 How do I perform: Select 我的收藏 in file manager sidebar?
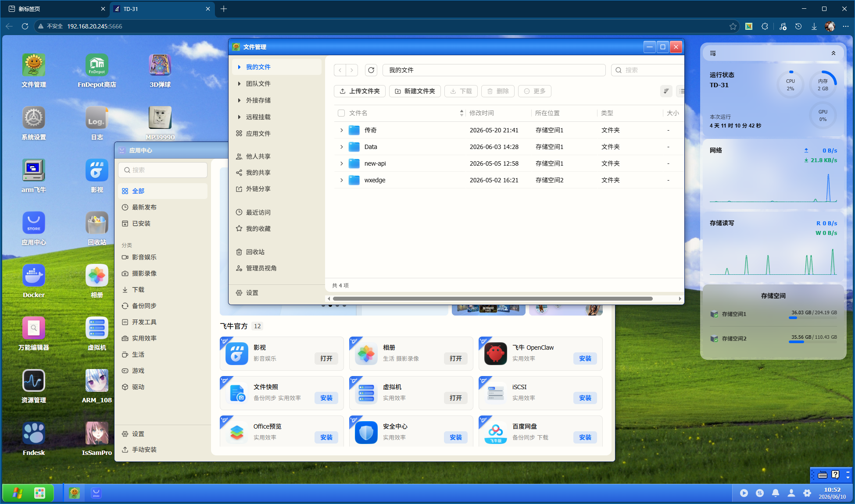[x=277, y=229]
